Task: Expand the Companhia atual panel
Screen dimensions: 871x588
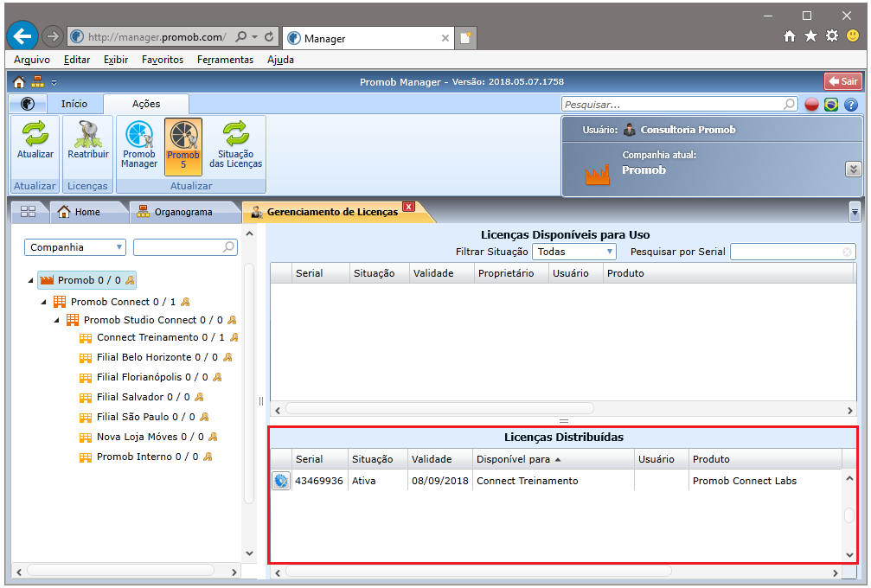Action: [853, 169]
